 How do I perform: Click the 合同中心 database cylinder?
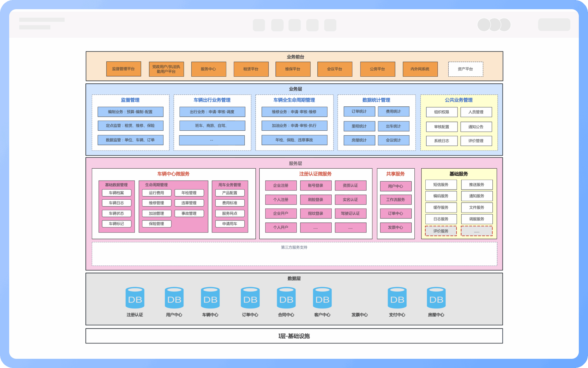click(286, 298)
